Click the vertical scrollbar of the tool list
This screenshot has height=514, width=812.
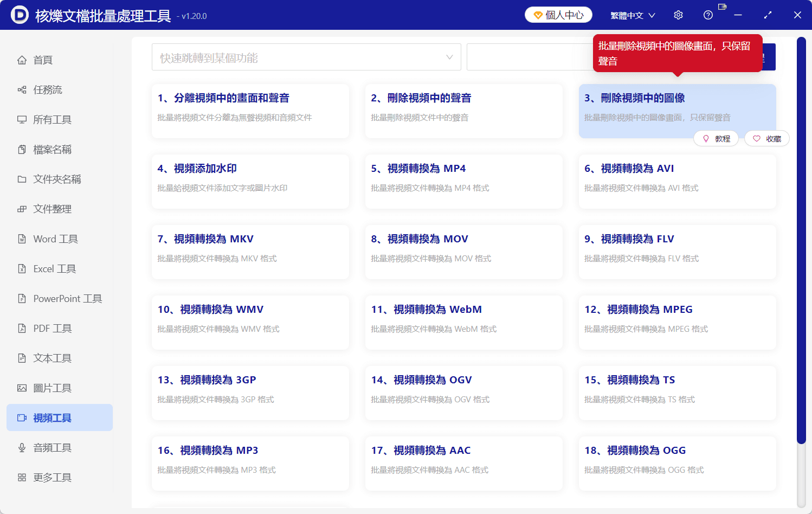[801, 241]
